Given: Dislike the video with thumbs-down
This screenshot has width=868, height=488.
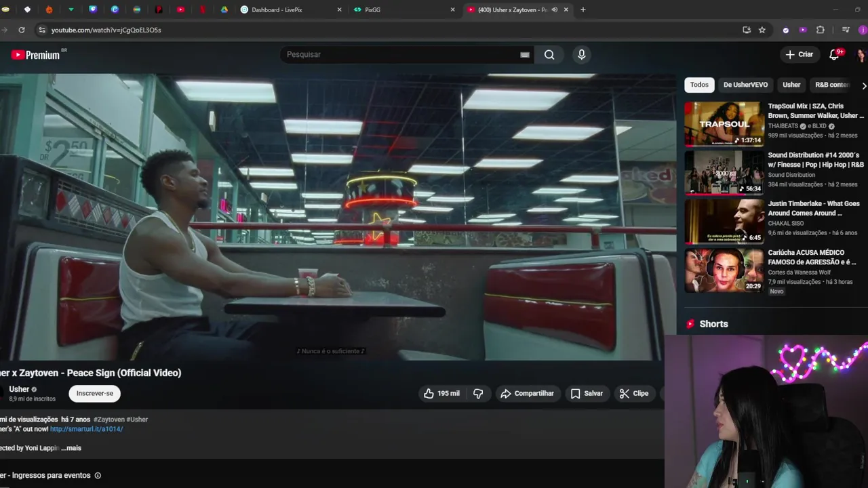Looking at the screenshot, I should tap(478, 394).
